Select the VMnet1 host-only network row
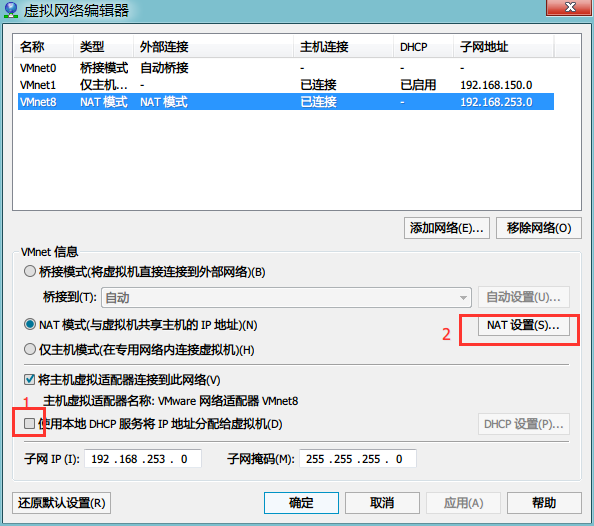The width and height of the screenshot is (594, 526). [286, 85]
